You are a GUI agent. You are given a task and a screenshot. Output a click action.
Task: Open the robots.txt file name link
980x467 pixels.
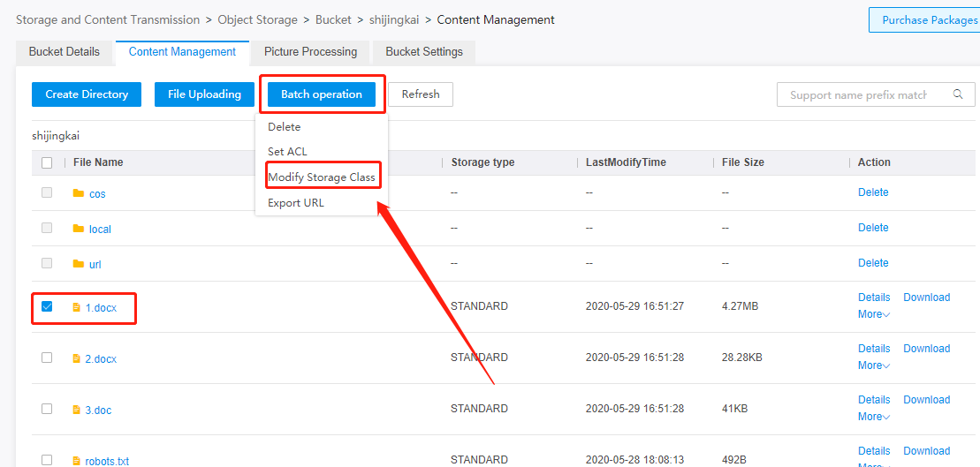point(108,462)
